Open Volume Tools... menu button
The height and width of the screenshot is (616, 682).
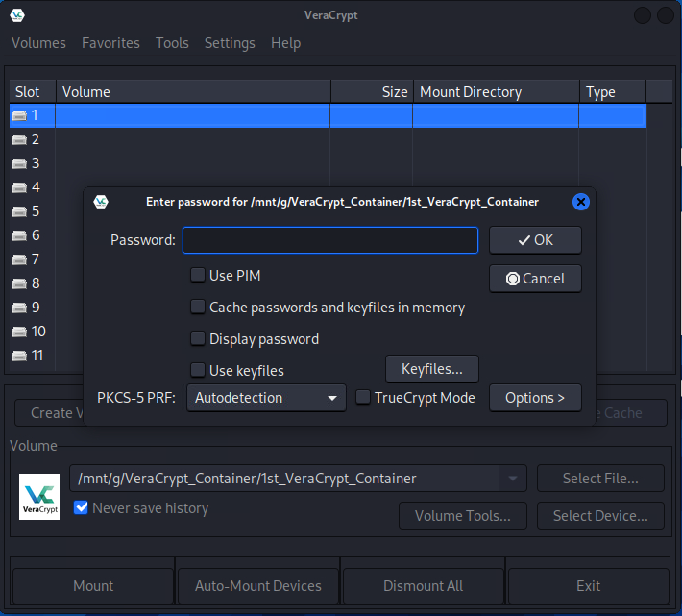coord(463,516)
